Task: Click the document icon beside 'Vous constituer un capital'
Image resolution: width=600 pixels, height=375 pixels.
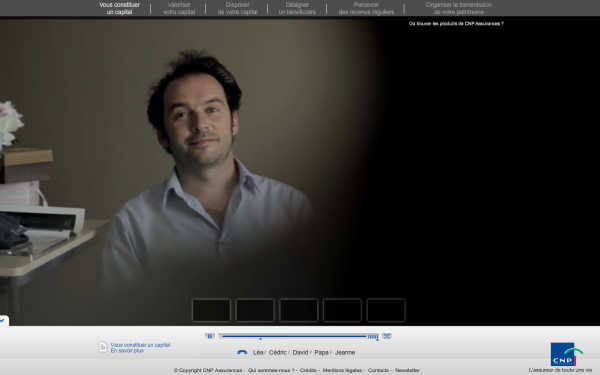Action: coord(103,347)
